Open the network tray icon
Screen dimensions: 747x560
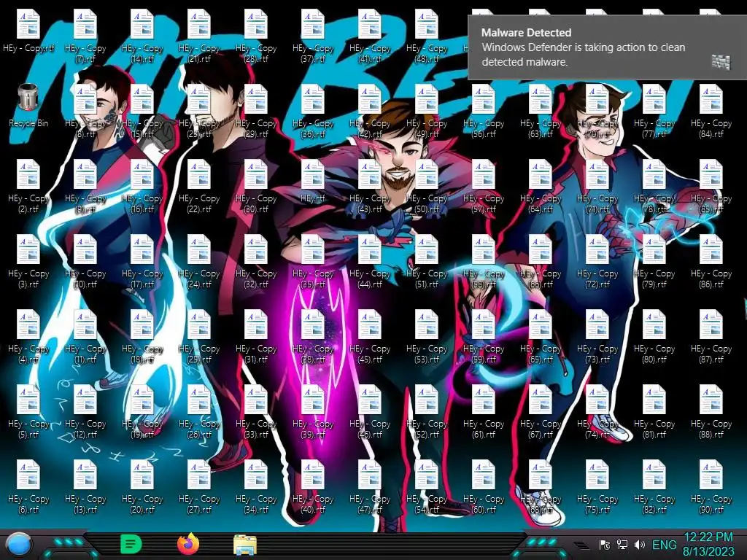click(622, 545)
